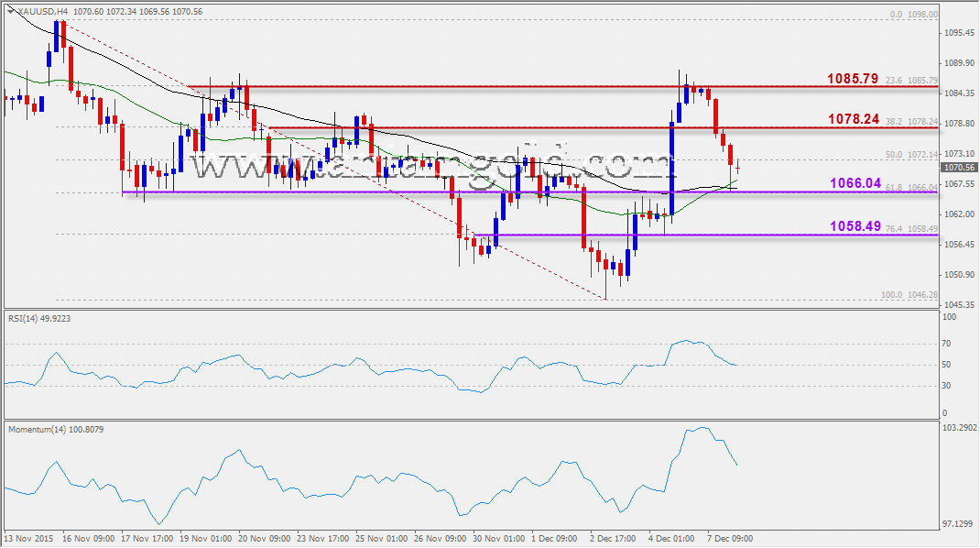
Task: Click the 1095.45 price scale value
Action: (958, 33)
